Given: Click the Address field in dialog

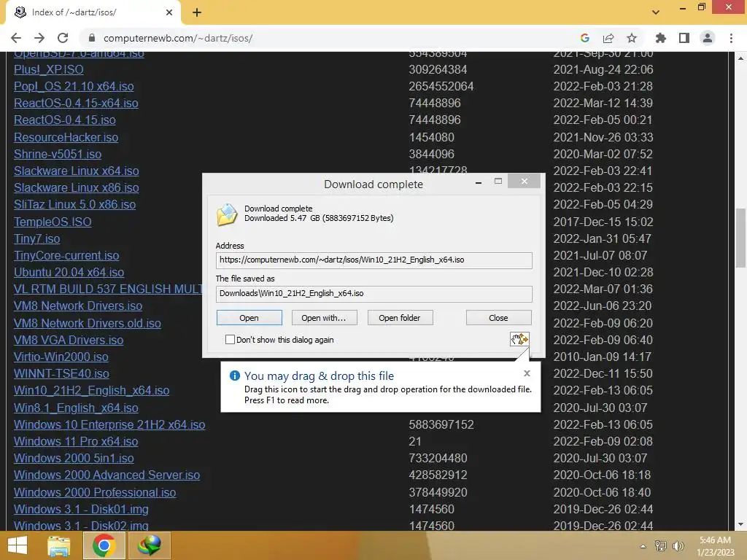Looking at the screenshot, I should 374,260.
